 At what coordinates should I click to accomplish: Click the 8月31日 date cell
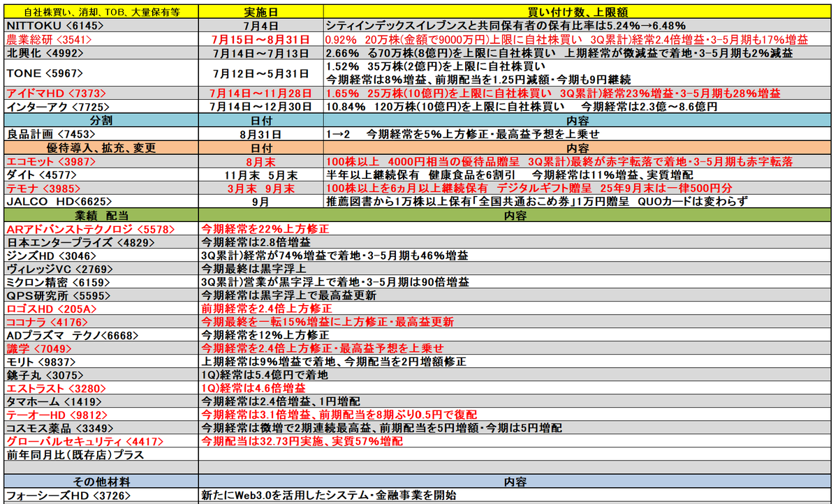pos(261,134)
